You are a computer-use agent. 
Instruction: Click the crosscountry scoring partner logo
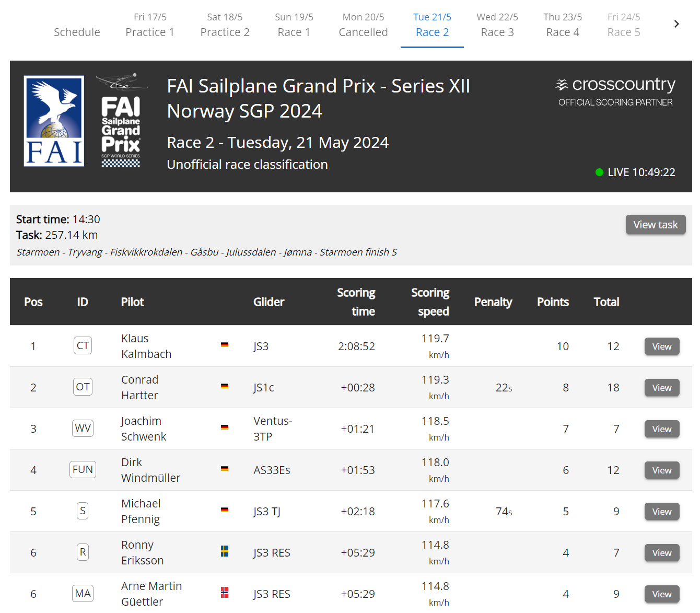pos(615,91)
